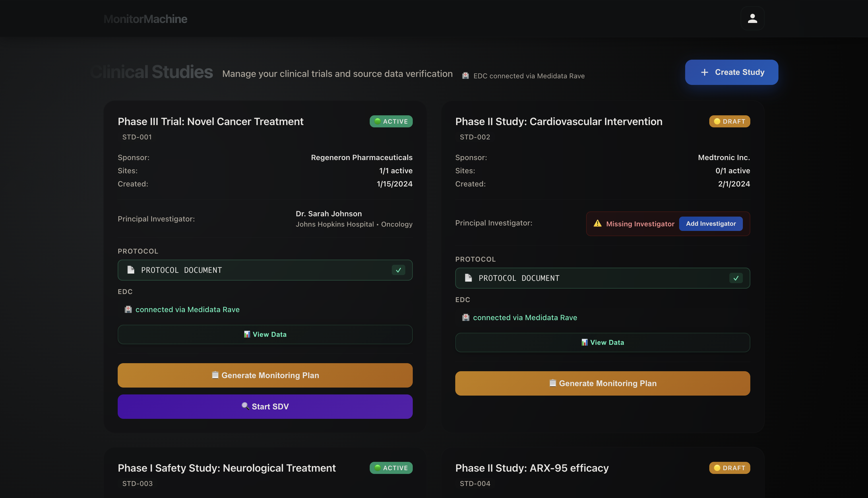868x498 pixels.
Task: Click document icon in STD-001 protocol row
Action: click(131, 270)
